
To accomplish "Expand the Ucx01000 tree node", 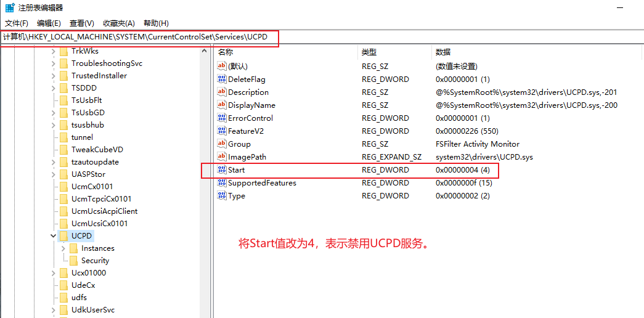I will click(54, 273).
